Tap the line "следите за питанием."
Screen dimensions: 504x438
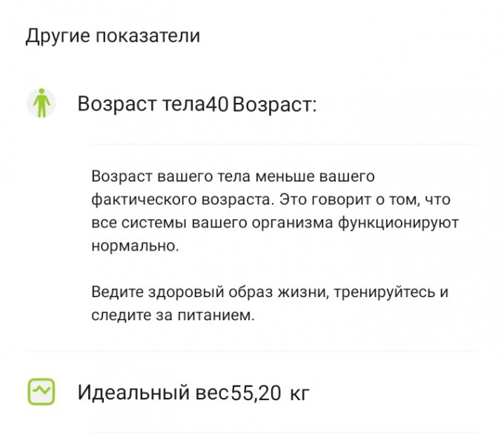coord(173,315)
